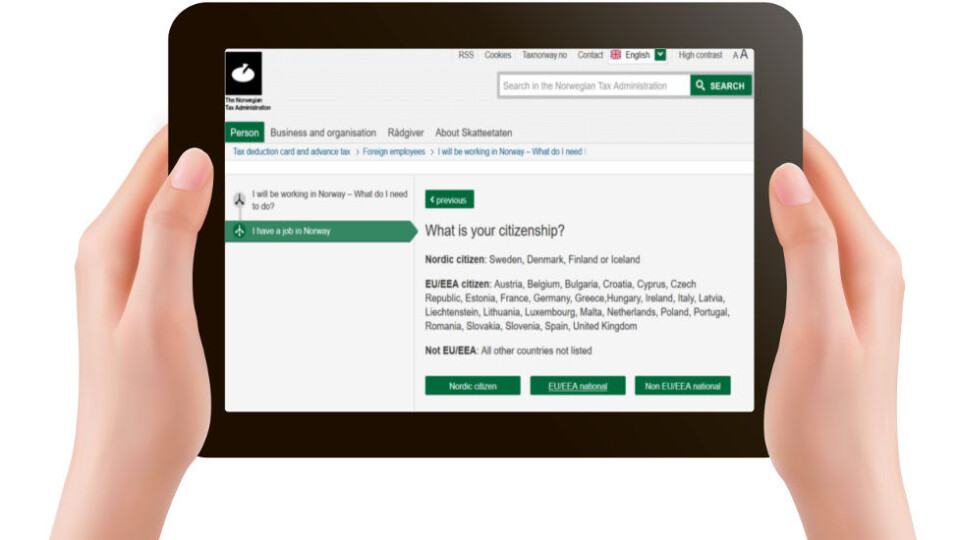
Task: Click the large A text size icon
Action: click(x=744, y=55)
